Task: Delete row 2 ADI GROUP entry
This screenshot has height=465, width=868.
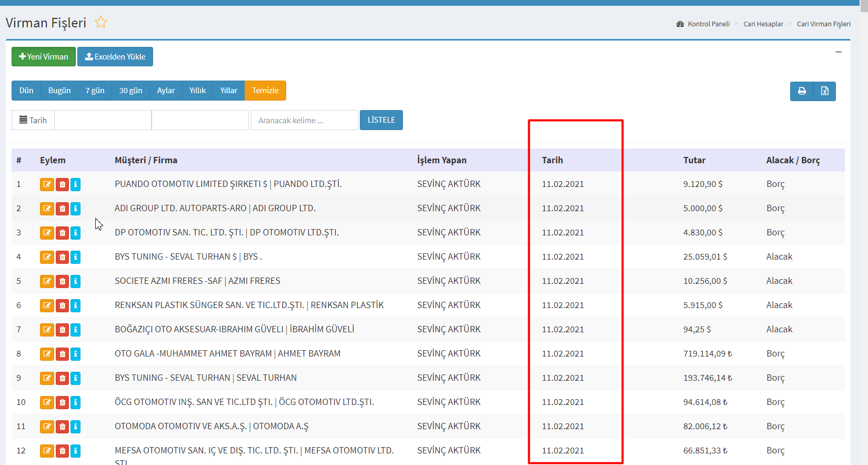Action: point(62,209)
